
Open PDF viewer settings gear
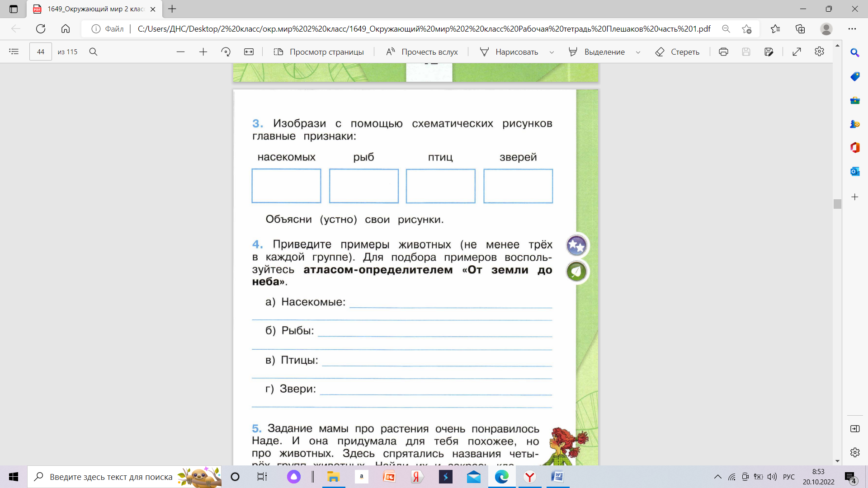click(819, 52)
